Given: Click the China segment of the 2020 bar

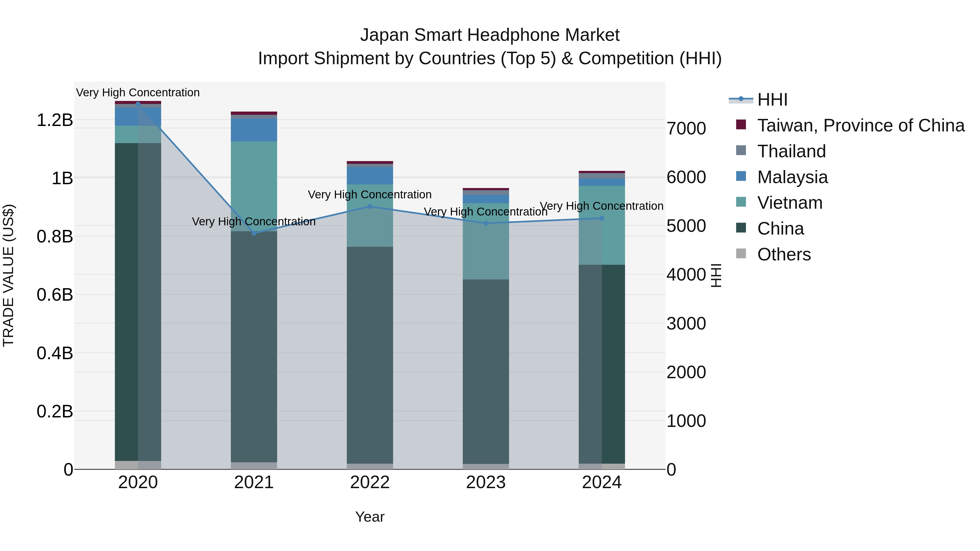Looking at the screenshot, I should 138,302.
